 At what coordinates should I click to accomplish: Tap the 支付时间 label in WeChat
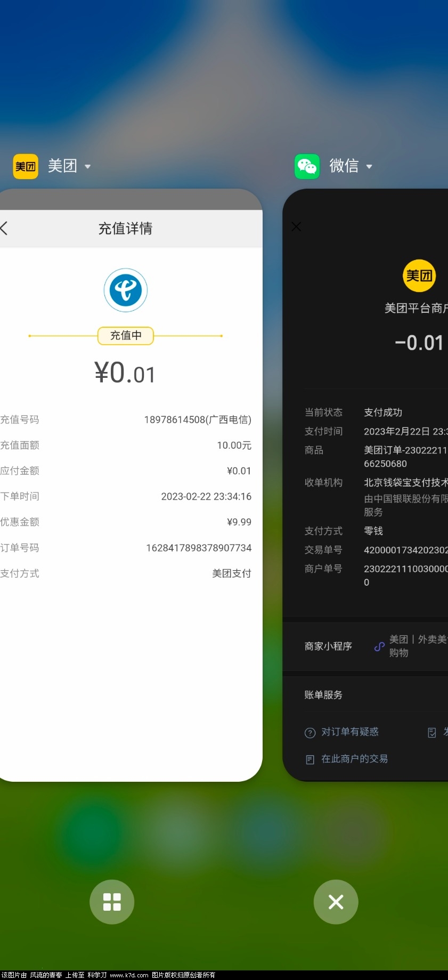point(323,432)
